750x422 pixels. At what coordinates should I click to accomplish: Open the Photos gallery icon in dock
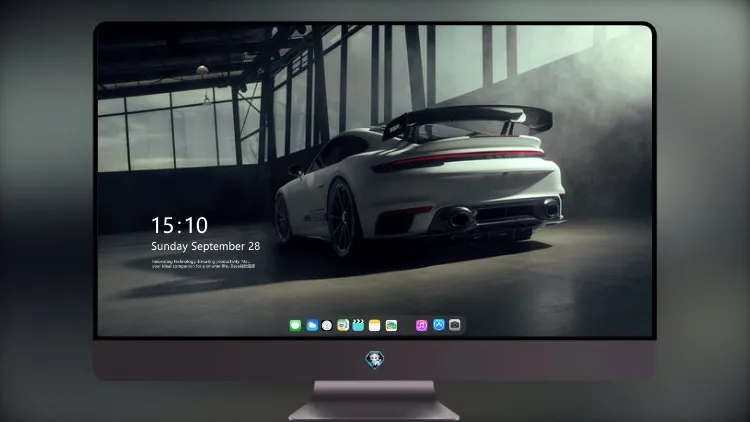click(391, 325)
